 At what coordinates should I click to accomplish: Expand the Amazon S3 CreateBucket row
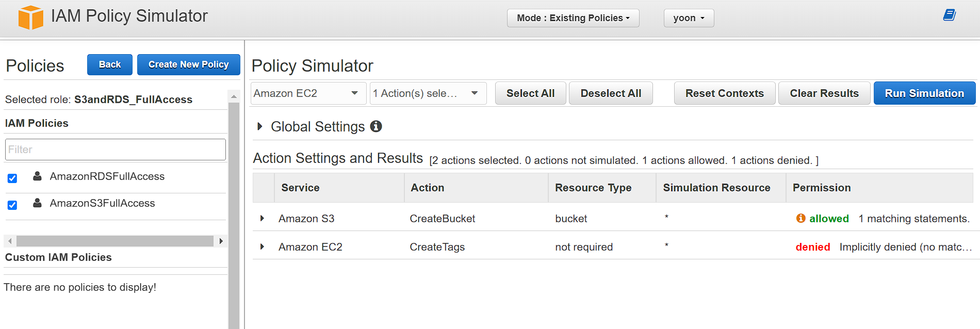[262, 219]
